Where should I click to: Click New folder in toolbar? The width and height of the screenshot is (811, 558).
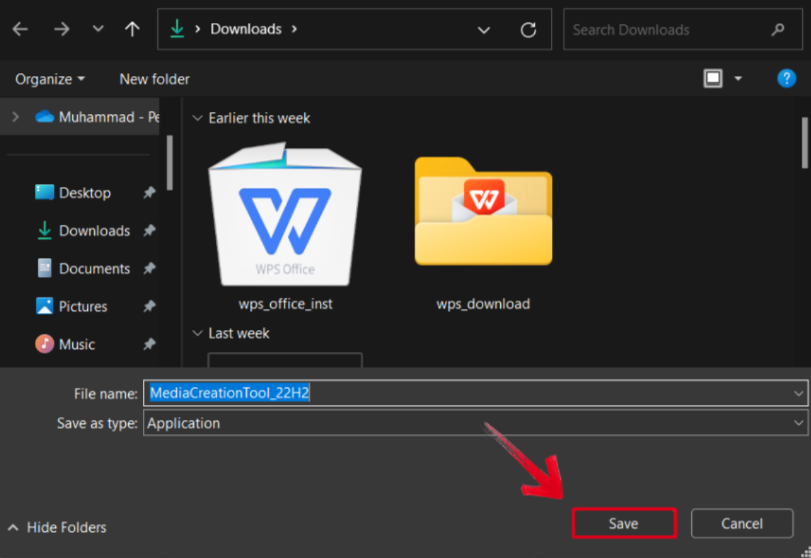pyautogui.click(x=154, y=79)
